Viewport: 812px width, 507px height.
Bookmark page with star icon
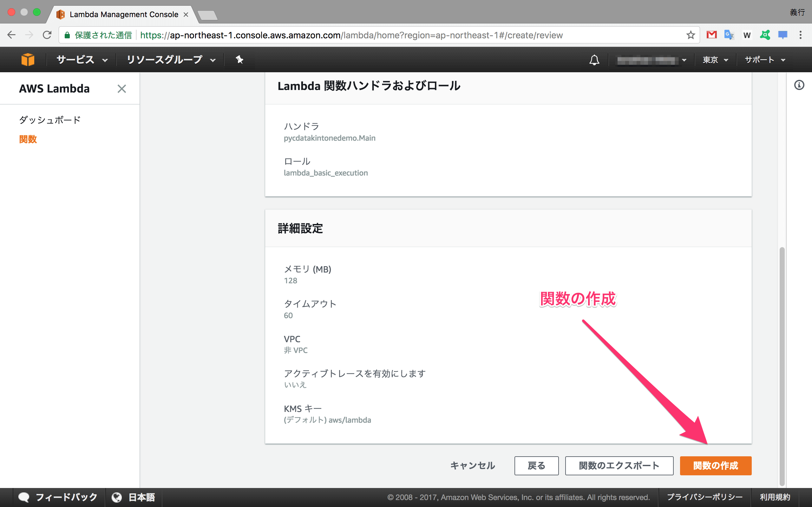click(691, 35)
